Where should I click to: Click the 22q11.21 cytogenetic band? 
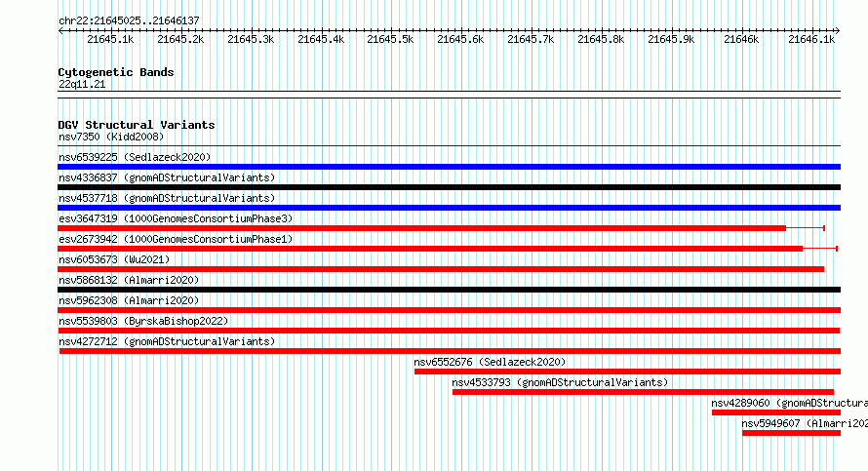(x=449, y=95)
